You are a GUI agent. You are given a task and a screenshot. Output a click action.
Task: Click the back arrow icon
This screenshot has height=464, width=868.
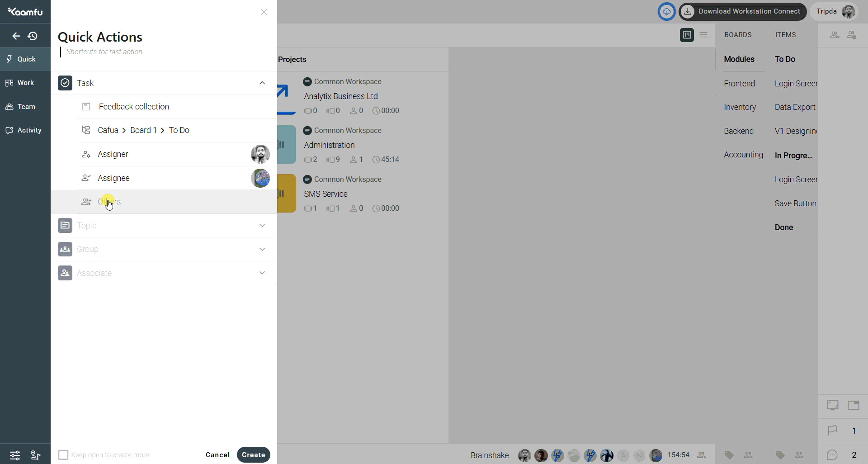pos(16,36)
